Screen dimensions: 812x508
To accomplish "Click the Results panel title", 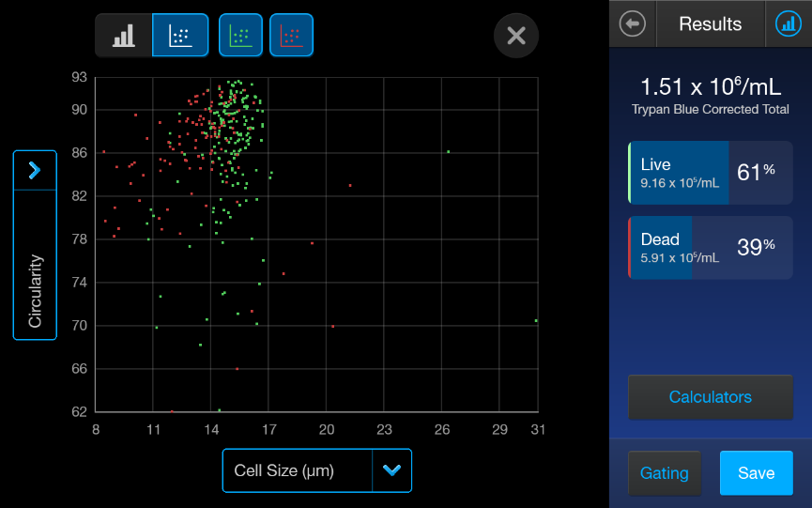I will coord(710,23).
